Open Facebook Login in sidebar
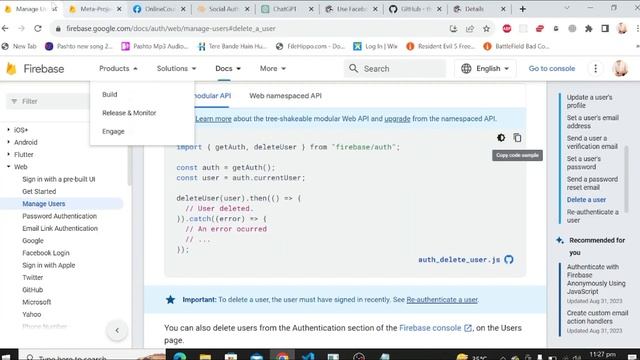 pos(46,253)
